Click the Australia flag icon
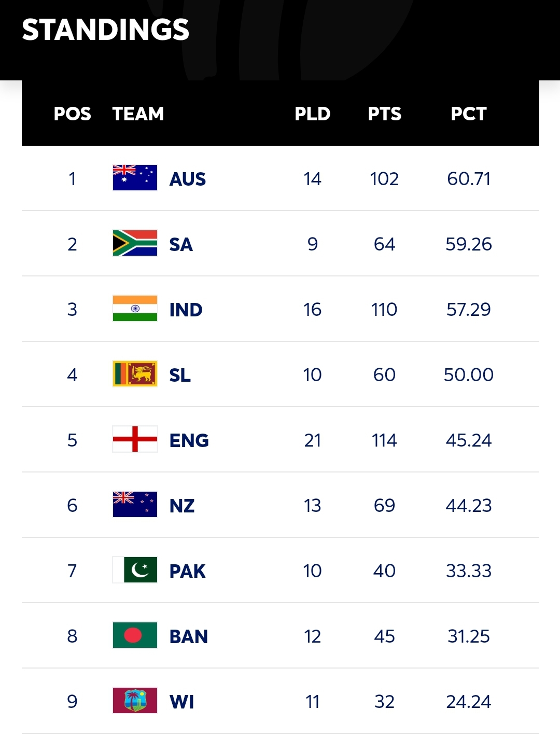This screenshot has width=560, height=737. [x=135, y=178]
